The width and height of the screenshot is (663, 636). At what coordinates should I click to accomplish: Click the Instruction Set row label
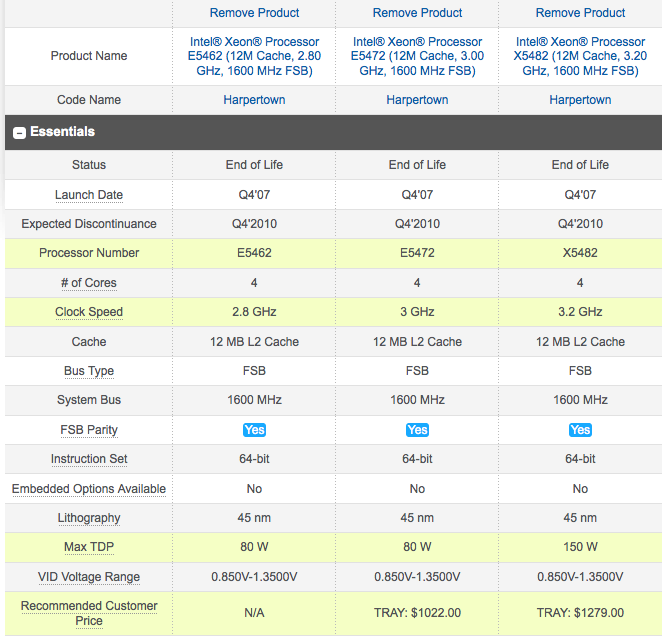(x=89, y=459)
